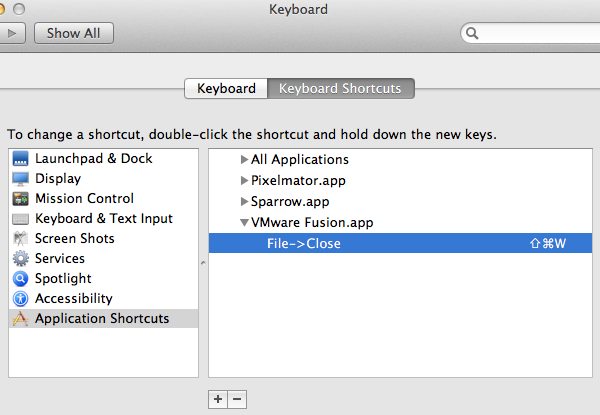
Task: Go forward with the arrow button
Action: (12, 33)
